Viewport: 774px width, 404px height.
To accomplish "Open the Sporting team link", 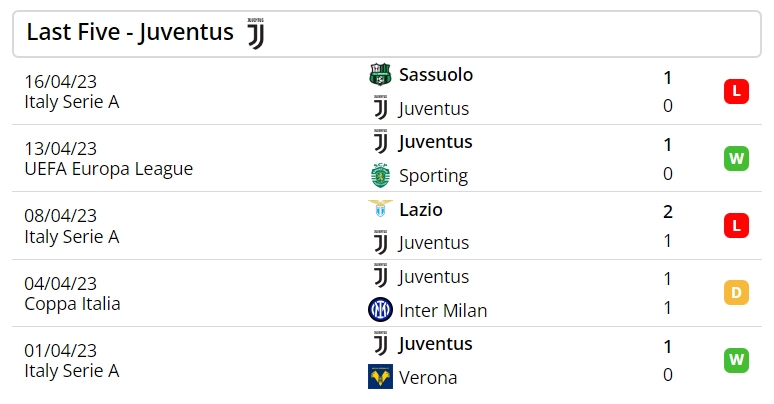I will point(433,176).
